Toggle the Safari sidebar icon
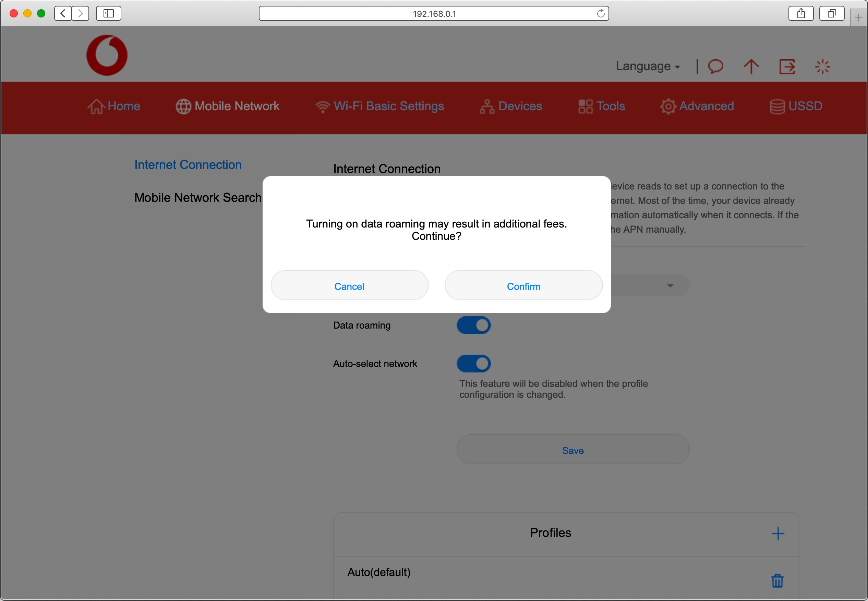The image size is (868, 601). (108, 13)
